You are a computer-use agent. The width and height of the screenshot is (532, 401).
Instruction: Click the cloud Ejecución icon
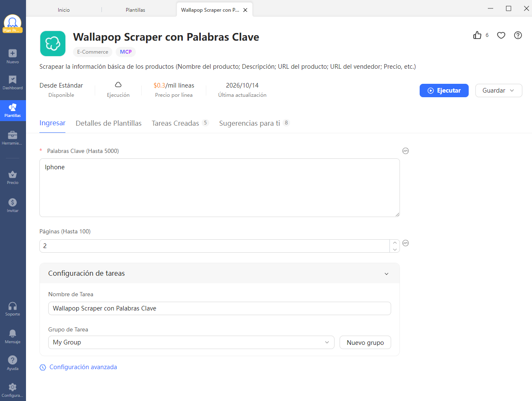(118, 85)
